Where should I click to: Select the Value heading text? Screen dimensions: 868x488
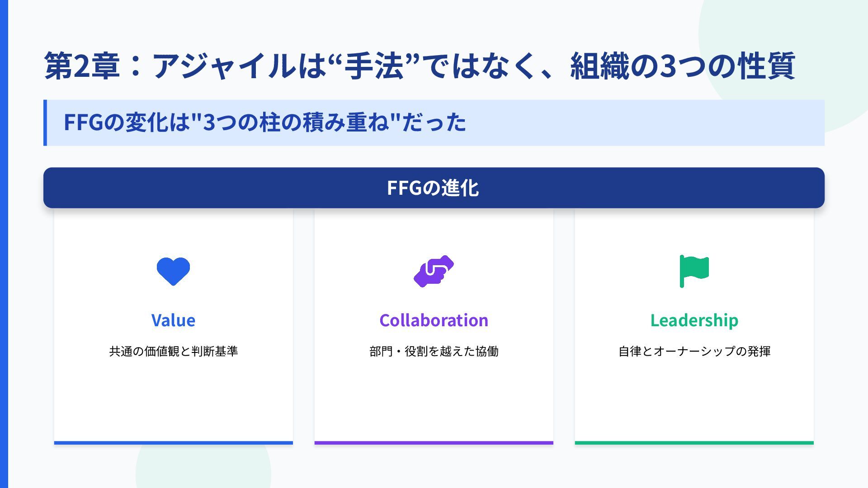click(173, 320)
